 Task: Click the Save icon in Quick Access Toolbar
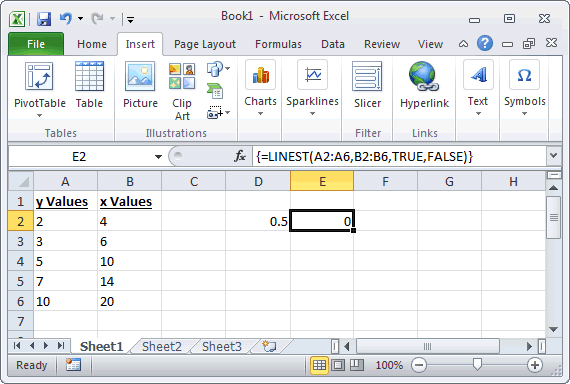(x=44, y=18)
